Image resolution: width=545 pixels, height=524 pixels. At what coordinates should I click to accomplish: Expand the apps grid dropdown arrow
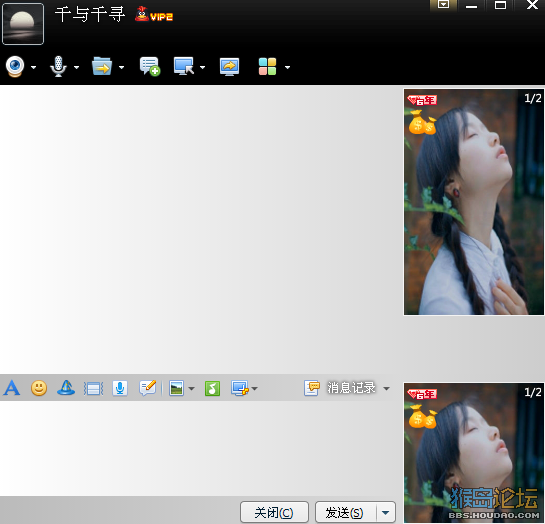click(287, 67)
